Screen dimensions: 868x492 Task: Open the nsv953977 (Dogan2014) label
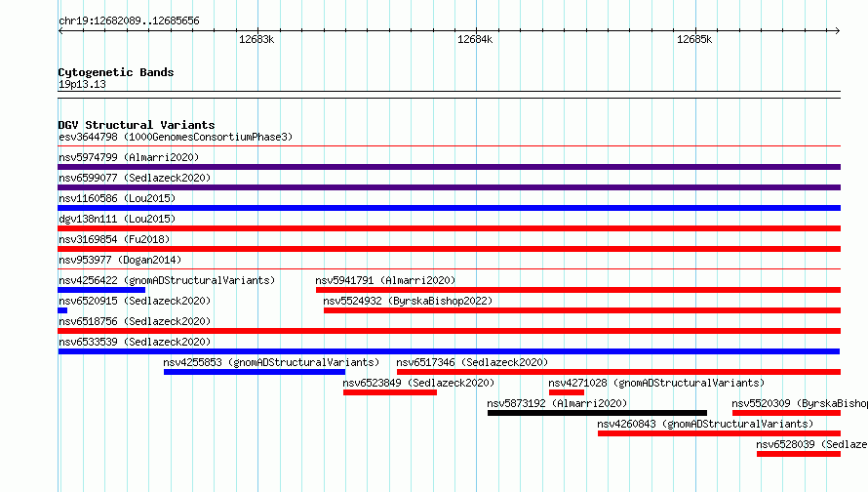[x=120, y=260]
